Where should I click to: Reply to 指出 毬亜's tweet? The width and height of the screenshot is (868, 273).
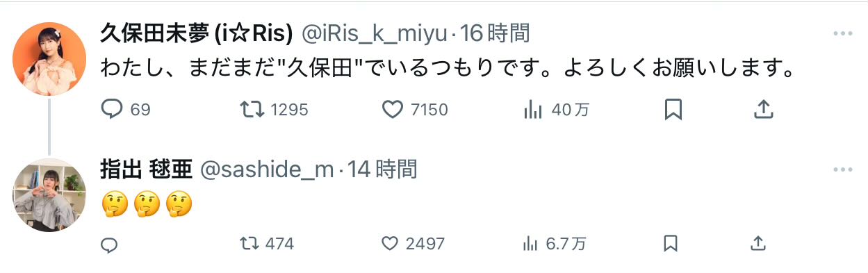(x=110, y=244)
